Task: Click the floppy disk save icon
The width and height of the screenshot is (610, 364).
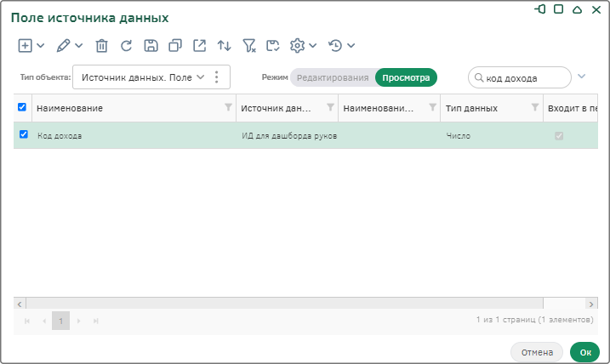Action: point(151,46)
